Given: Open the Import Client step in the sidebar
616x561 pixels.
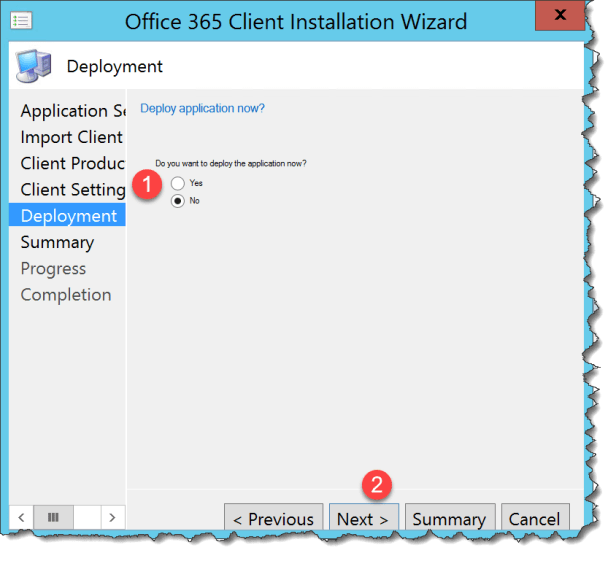Looking at the screenshot, I should click(x=72, y=137).
